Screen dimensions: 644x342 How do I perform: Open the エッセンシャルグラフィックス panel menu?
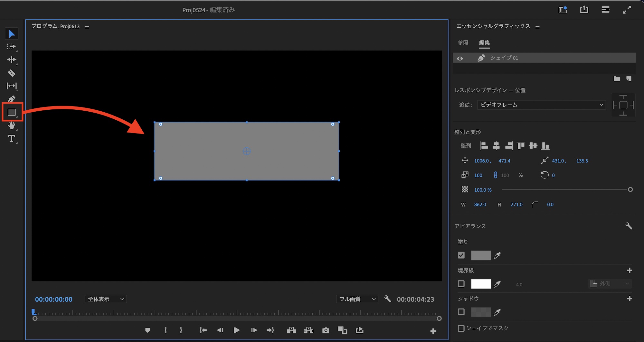coord(537,26)
